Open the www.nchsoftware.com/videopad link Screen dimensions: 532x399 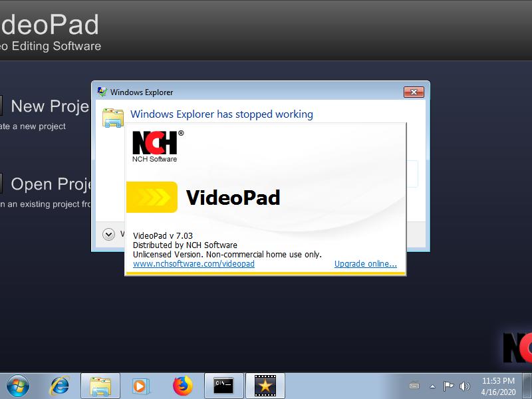[194, 263]
